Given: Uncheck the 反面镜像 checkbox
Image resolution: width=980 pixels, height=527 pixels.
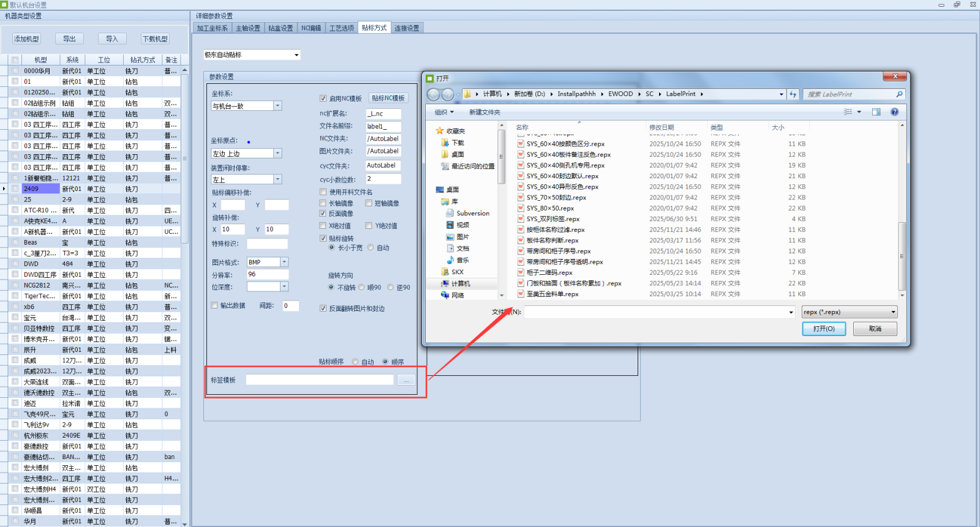Looking at the screenshot, I should [x=323, y=214].
